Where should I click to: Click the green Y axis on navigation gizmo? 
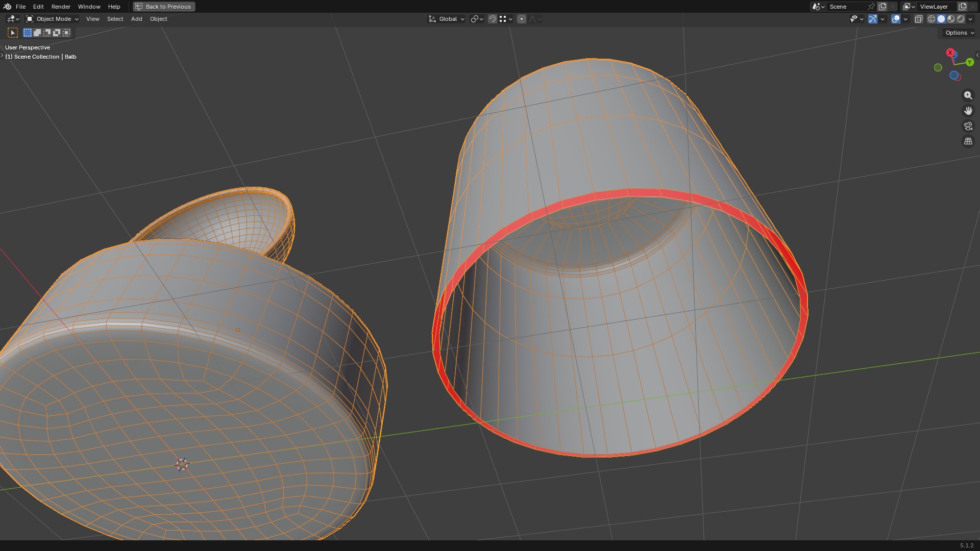pyautogui.click(x=970, y=62)
